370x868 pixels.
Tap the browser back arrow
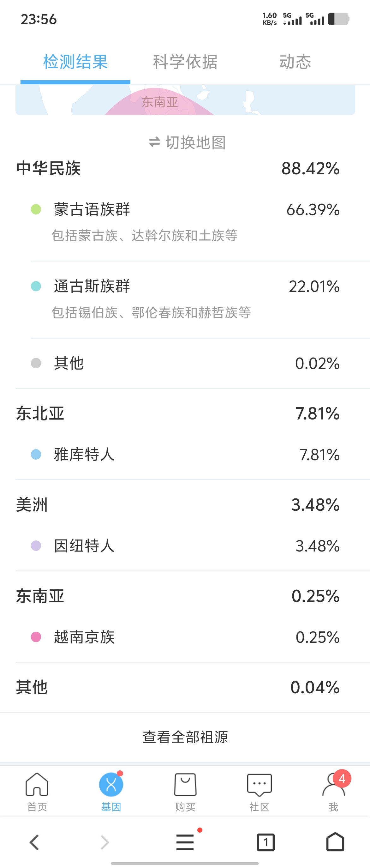pos(34,842)
